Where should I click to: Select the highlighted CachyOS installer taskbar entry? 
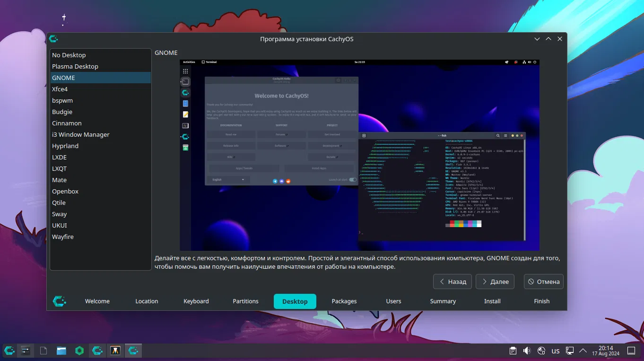(x=133, y=351)
